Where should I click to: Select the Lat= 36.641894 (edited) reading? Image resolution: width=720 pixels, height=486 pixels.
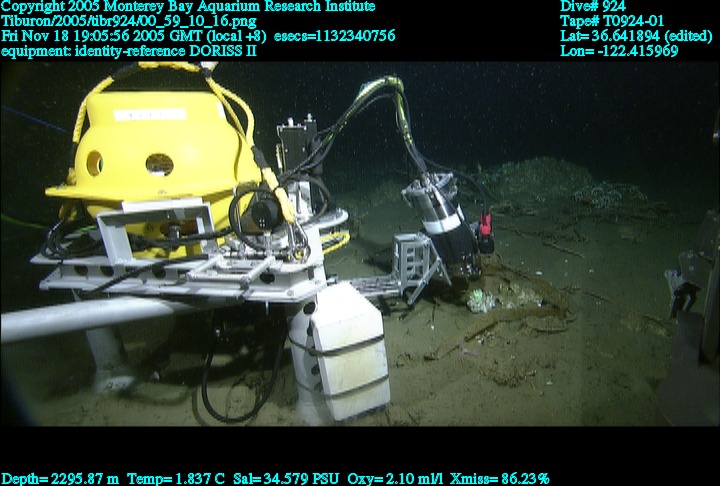pos(636,36)
